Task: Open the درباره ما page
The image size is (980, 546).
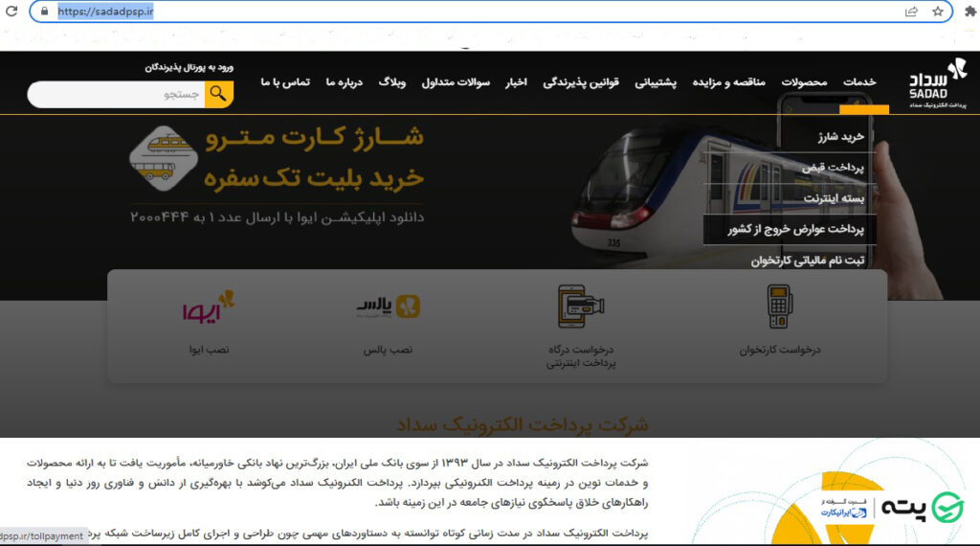Action: 345,82
